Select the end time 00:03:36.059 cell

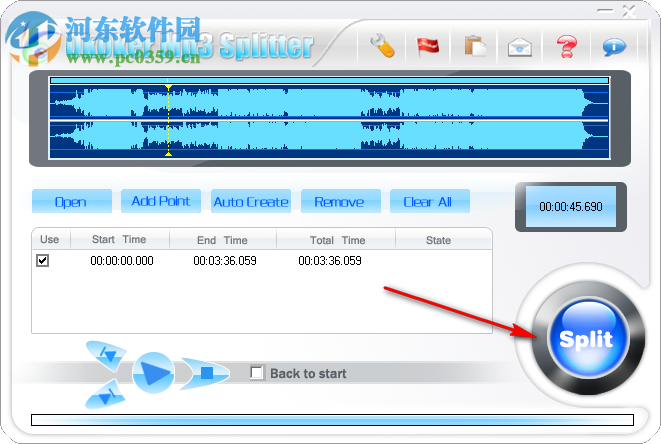(225, 261)
